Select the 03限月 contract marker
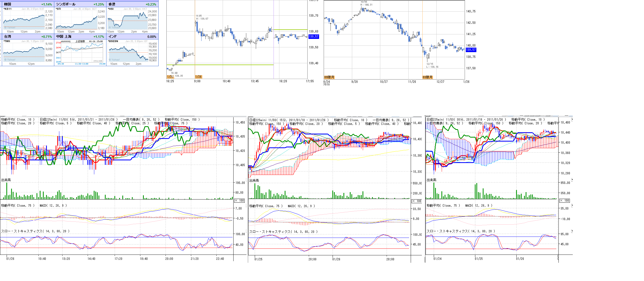Image resolution: width=644 pixels, height=281 pixels. pyautogui.click(x=427, y=77)
